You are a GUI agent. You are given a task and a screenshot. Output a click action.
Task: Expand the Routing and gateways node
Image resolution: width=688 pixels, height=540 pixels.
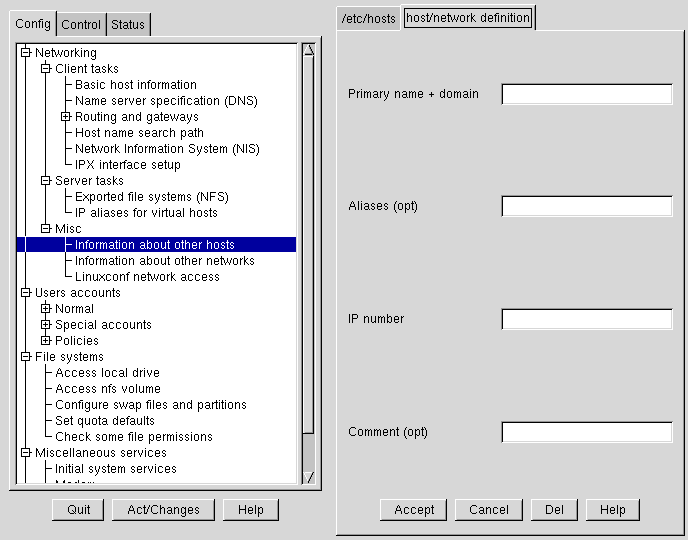click(66, 117)
